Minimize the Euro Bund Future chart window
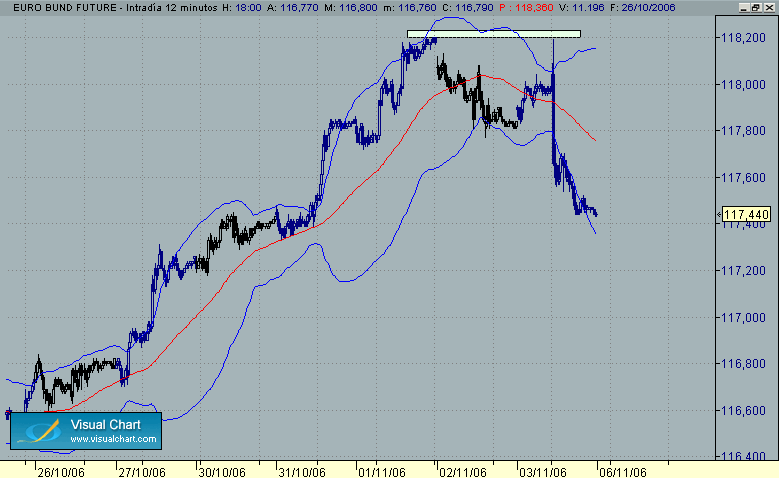Image resolution: width=779 pixels, height=478 pixels. pos(744,7)
